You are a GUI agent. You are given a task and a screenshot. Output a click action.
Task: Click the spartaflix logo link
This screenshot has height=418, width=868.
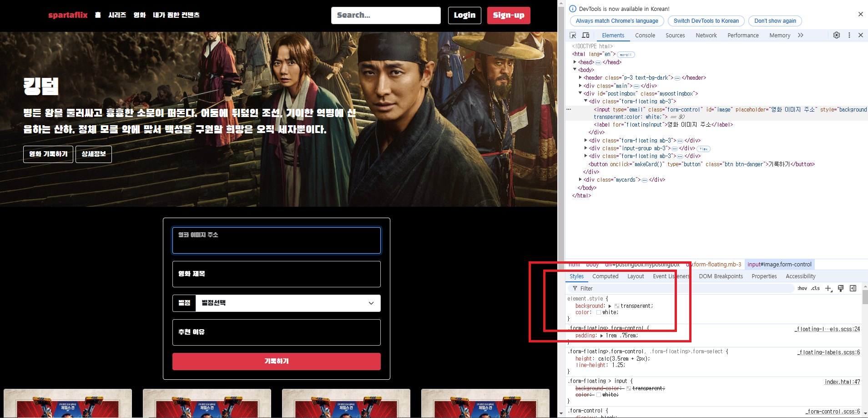pos(68,15)
